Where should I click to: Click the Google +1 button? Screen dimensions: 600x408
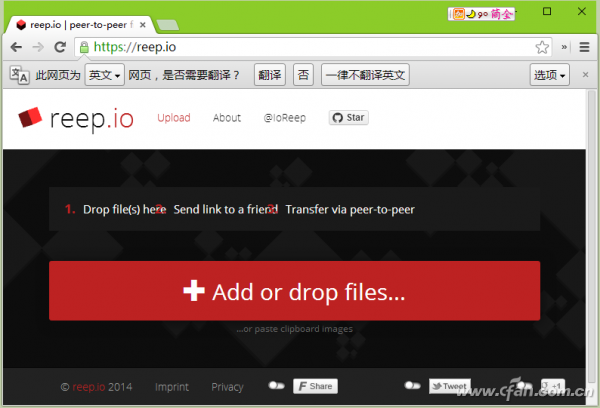[553, 386]
